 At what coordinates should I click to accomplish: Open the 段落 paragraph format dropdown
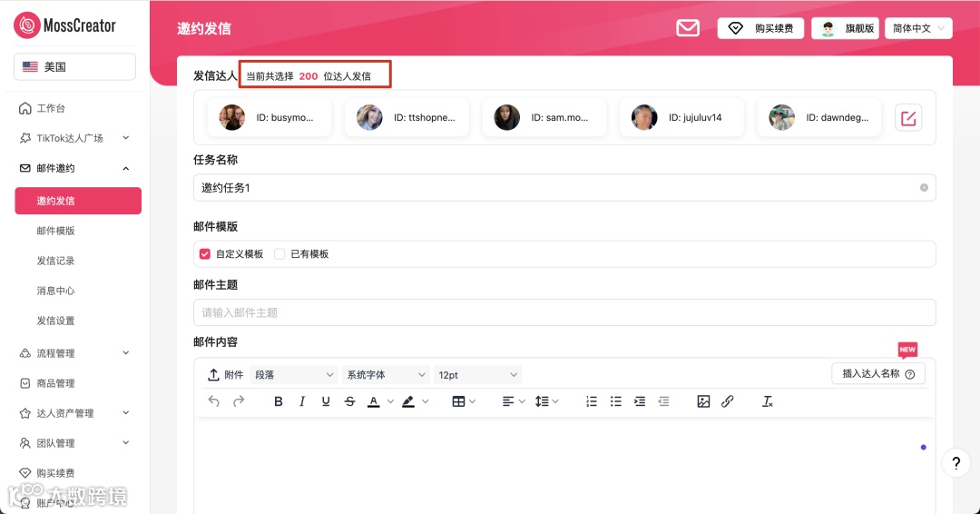294,374
